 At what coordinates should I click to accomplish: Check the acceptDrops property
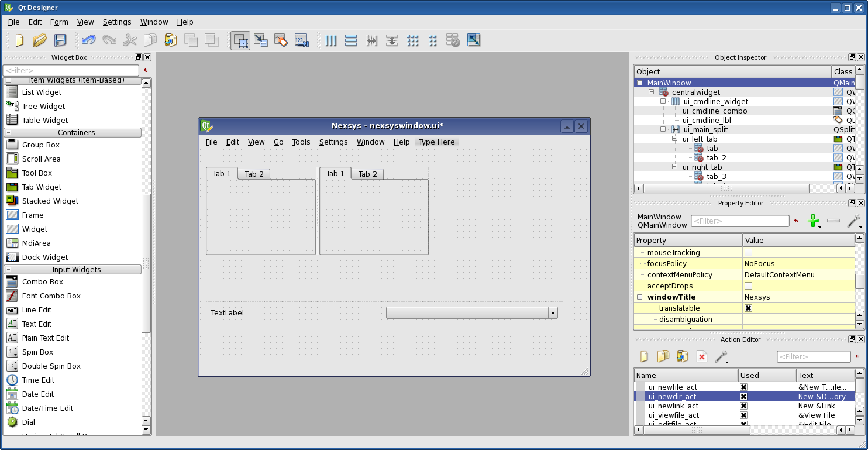click(x=748, y=286)
